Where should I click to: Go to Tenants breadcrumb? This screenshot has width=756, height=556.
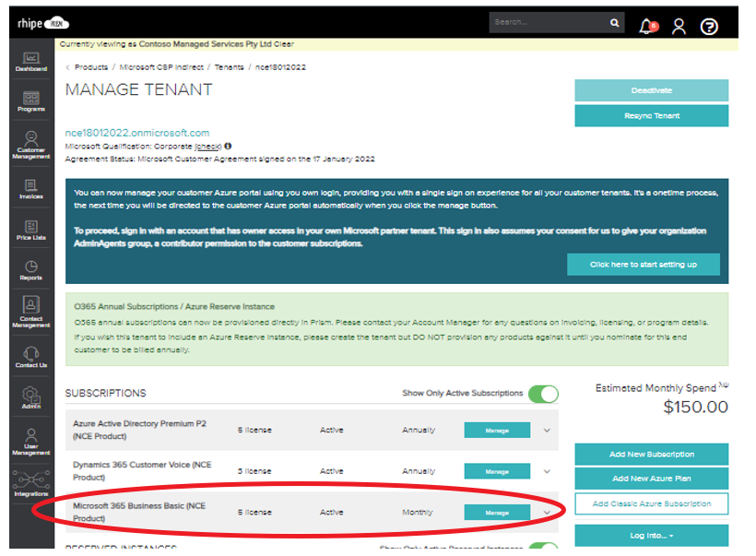229,67
